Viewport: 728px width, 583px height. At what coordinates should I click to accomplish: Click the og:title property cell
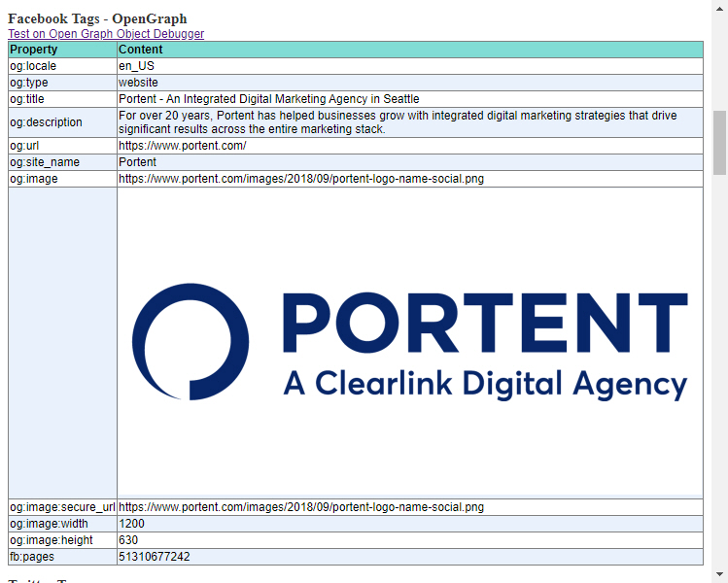62,99
